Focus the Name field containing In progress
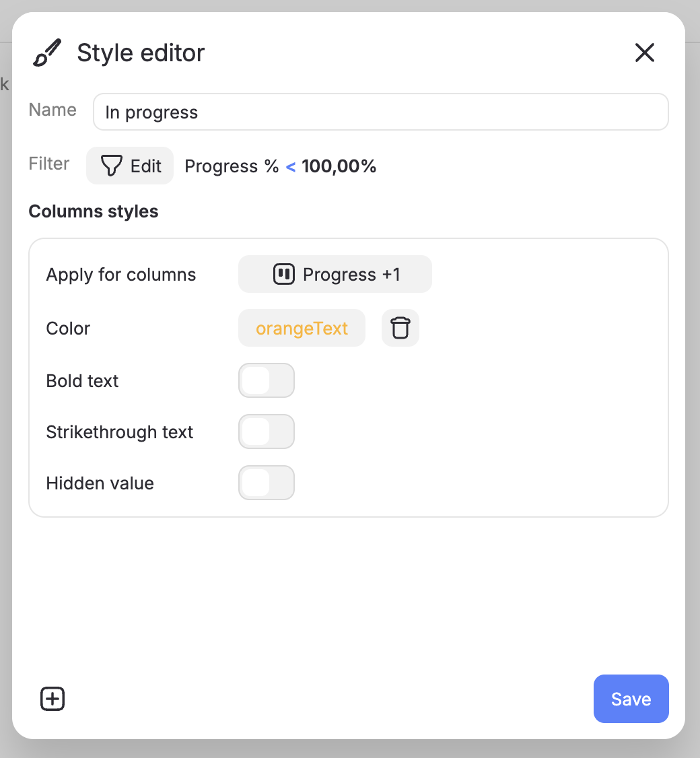The width and height of the screenshot is (700, 758). [380, 112]
